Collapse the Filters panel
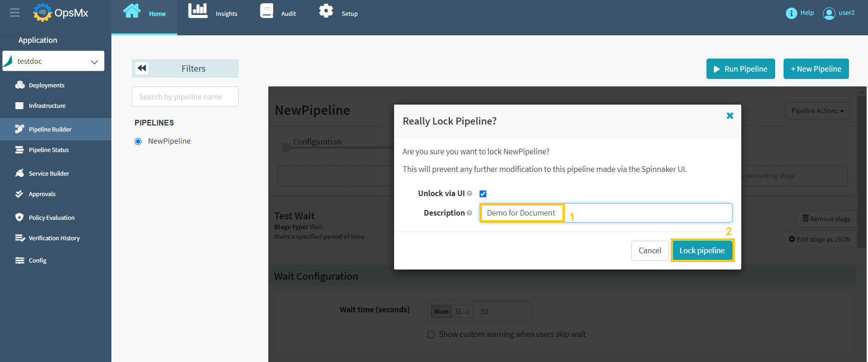This screenshot has height=362, width=868. (142, 68)
